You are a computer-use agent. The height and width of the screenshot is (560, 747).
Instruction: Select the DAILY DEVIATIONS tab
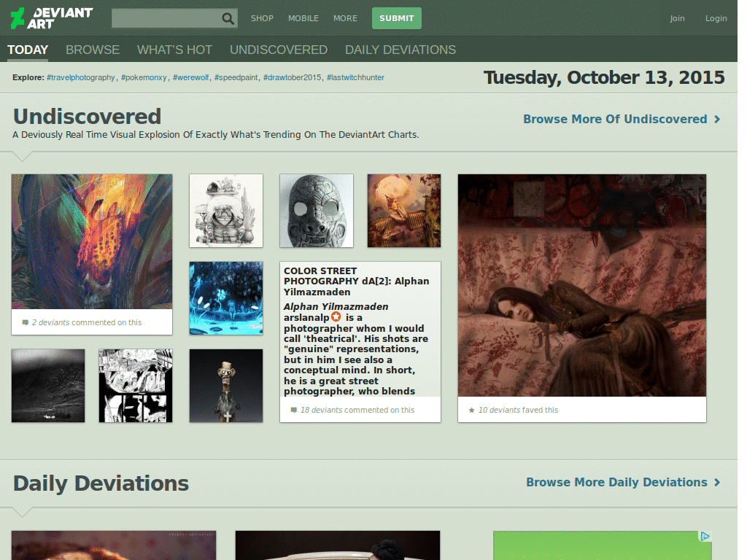tap(400, 50)
